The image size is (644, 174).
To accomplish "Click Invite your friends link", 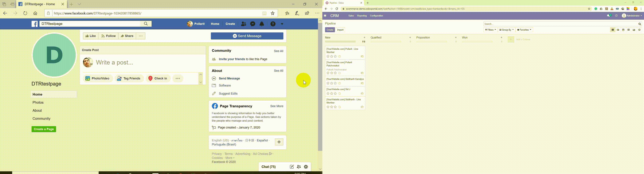I will [232, 59].
